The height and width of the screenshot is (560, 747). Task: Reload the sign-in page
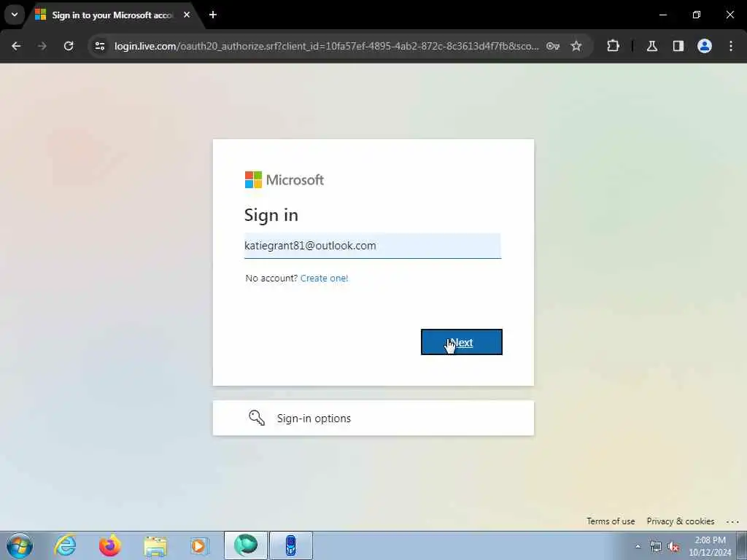(69, 46)
